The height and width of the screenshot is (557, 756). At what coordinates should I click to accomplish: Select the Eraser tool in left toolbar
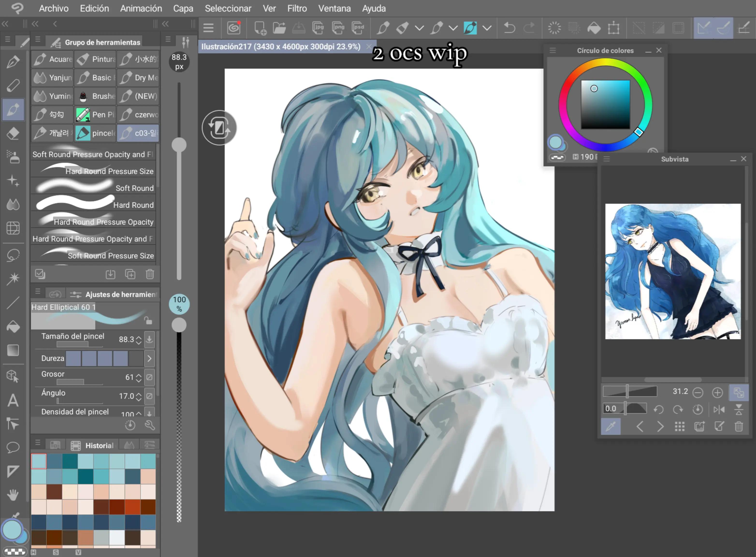(13, 133)
